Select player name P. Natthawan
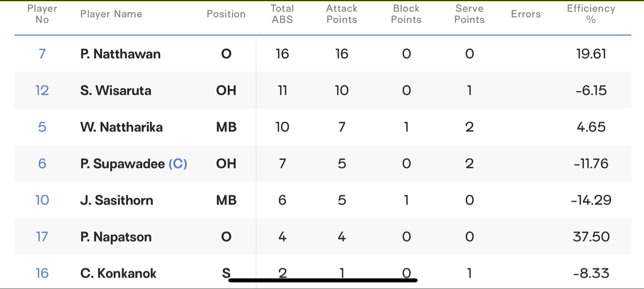The image size is (644, 289). pos(121,54)
